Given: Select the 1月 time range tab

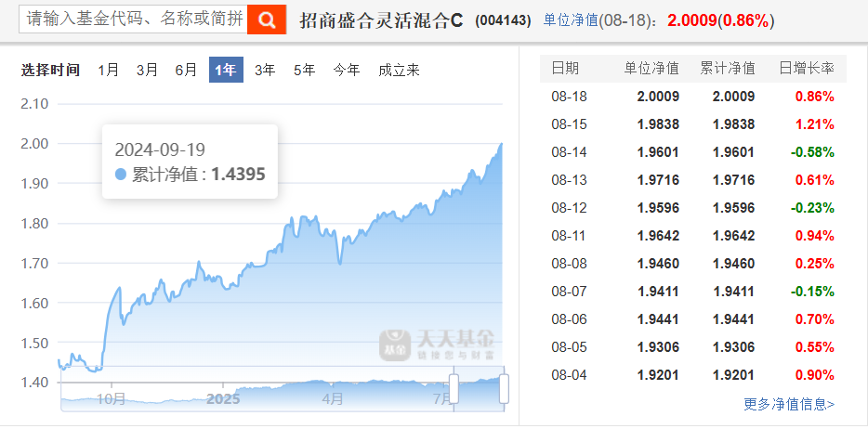Looking at the screenshot, I should 109,70.
